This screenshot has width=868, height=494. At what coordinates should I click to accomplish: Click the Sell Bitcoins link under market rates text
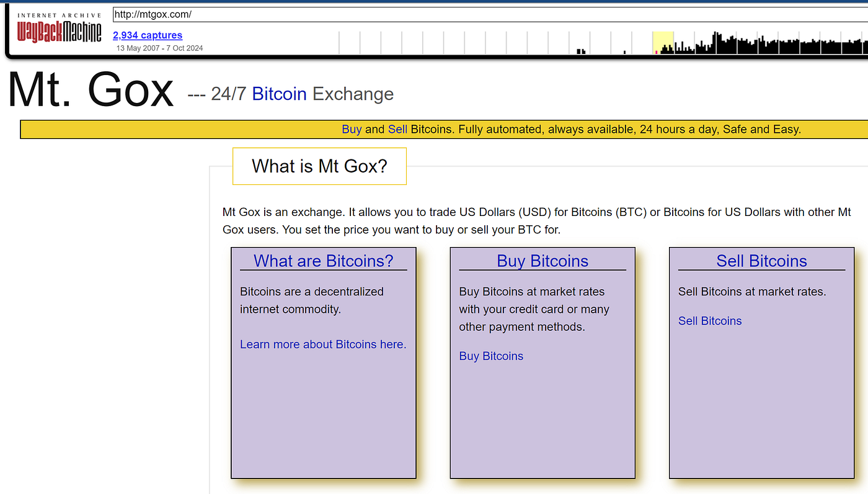click(710, 321)
